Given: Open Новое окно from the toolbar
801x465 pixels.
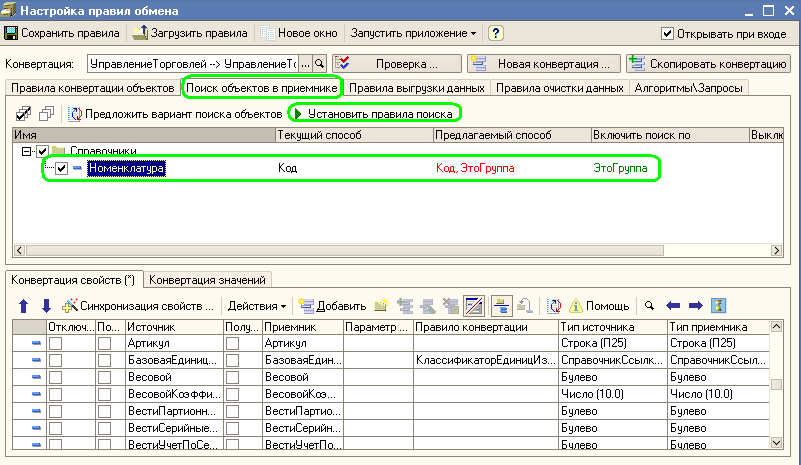Looking at the screenshot, I should pyautogui.click(x=299, y=33).
